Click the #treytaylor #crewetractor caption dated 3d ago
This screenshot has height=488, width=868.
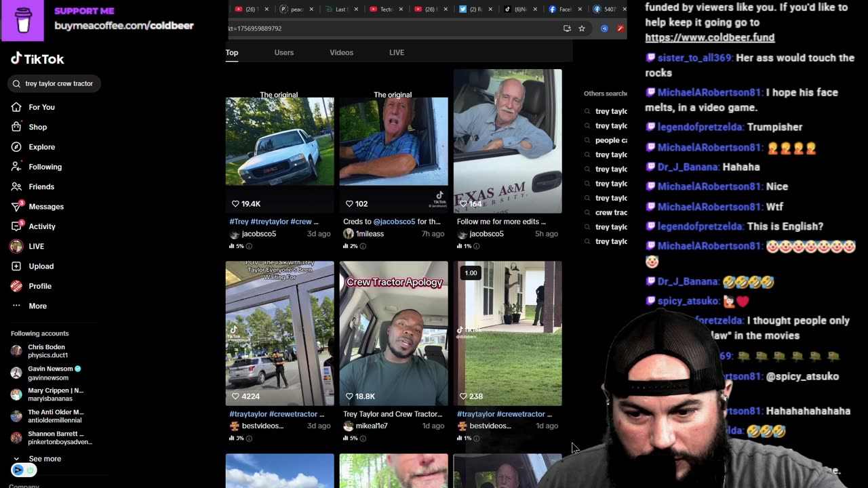[x=277, y=414]
